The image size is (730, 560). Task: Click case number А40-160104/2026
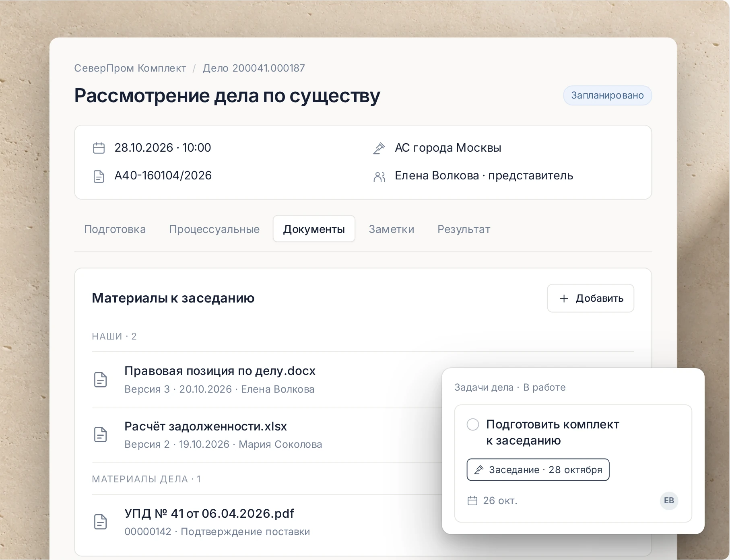point(163,175)
